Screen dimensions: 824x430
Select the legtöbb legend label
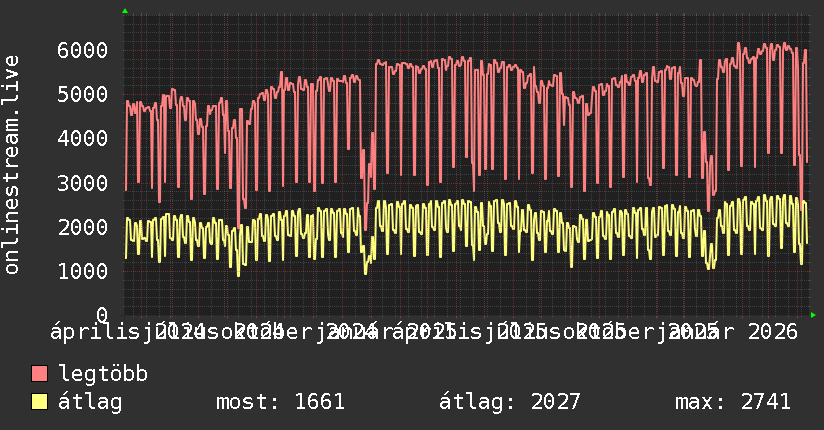[x=103, y=373]
